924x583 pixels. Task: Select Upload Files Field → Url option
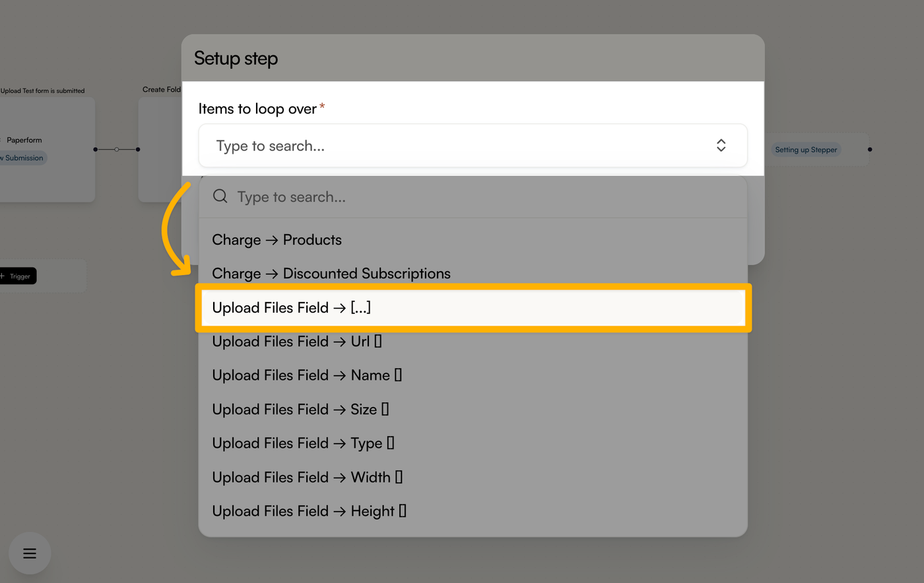click(473, 342)
